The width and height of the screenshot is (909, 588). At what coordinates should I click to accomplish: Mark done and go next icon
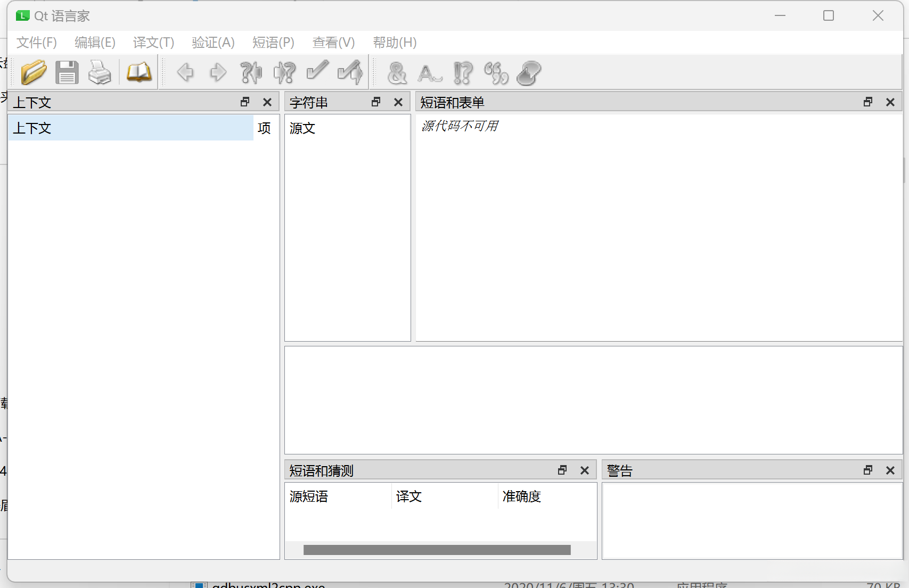pyautogui.click(x=350, y=72)
